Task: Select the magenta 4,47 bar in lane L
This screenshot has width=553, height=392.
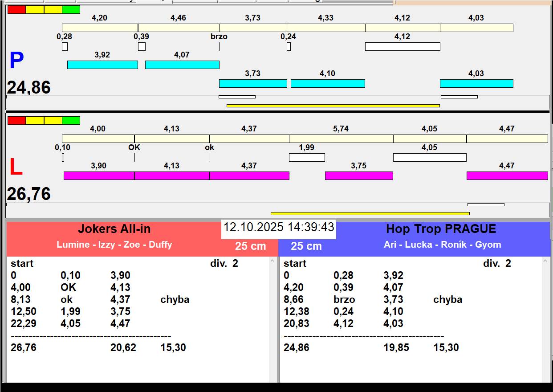Action: (x=507, y=176)
